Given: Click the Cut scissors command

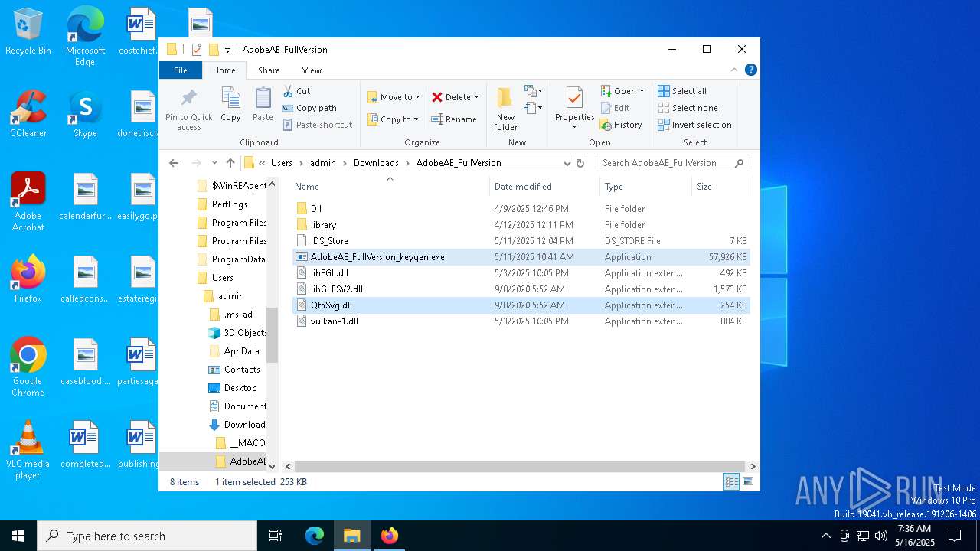Looking at the screenshot, I should pyautogui.click(x=296, y=91).
